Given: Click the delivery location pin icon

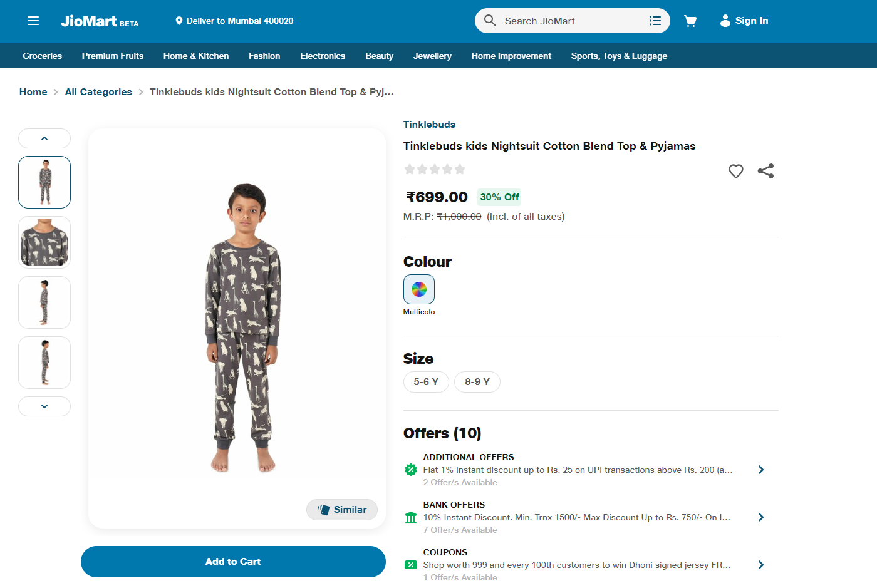Looking at the screenshot, I should [179, 21].
